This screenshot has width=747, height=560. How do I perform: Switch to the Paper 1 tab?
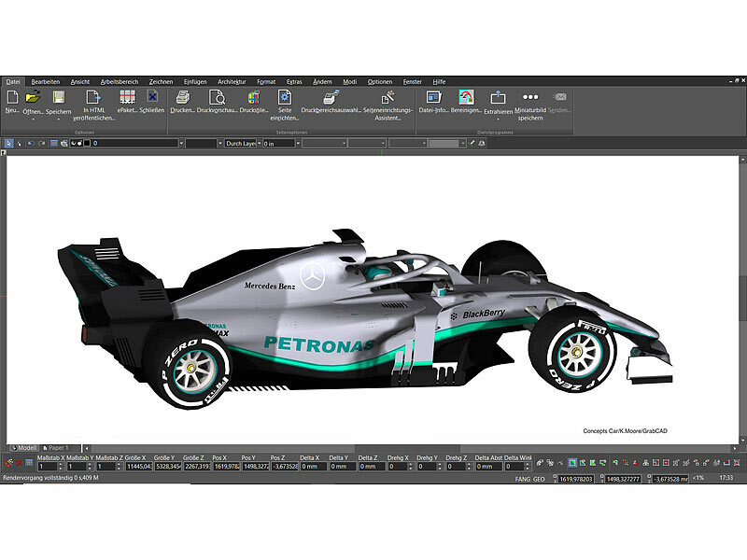[x=56, y=448]
